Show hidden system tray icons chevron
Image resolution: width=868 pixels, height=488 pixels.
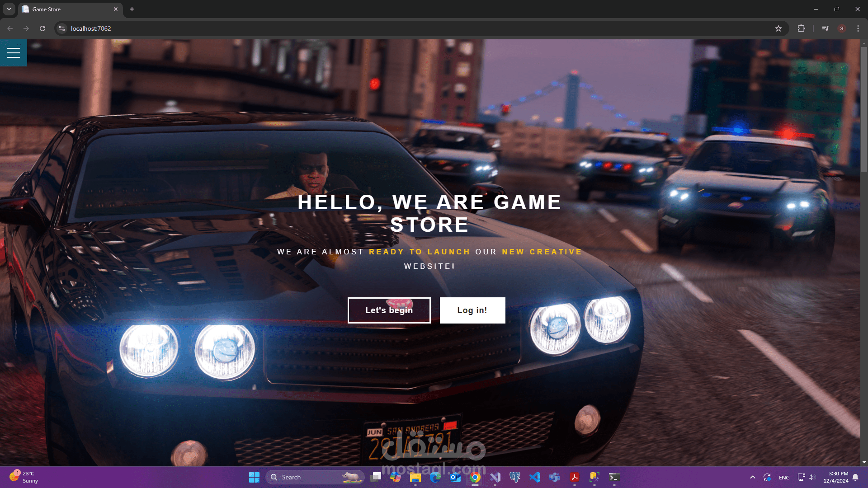click(x=753, y=477)
